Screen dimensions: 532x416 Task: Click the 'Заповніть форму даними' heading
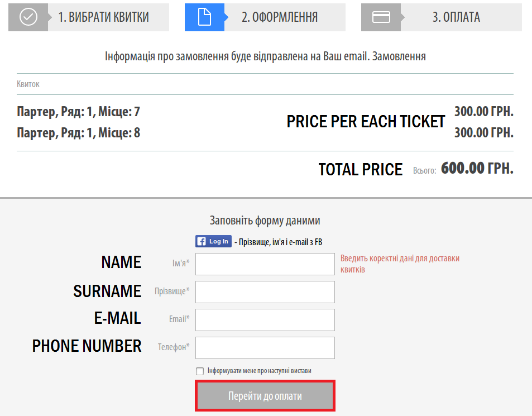click(265, 221)
